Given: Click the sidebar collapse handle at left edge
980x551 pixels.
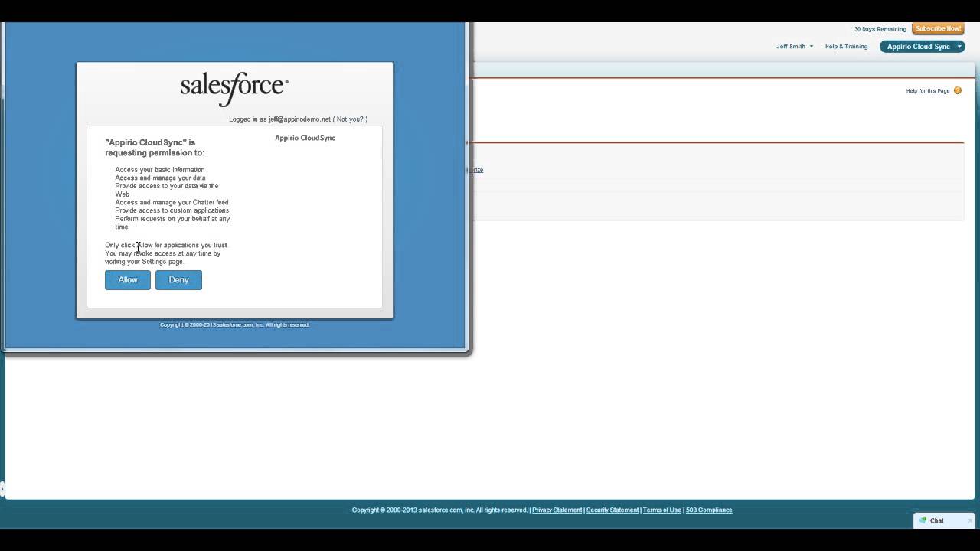Looking at the screenshot, I should (x=2, y=488).
